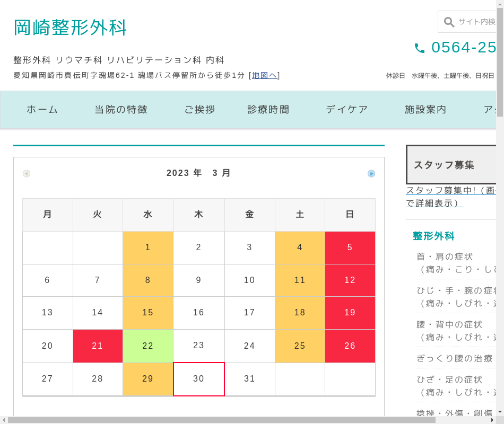504x424 pixels.
Task: Select the 診療時間 menu item
Action: (x=268, y=110)
